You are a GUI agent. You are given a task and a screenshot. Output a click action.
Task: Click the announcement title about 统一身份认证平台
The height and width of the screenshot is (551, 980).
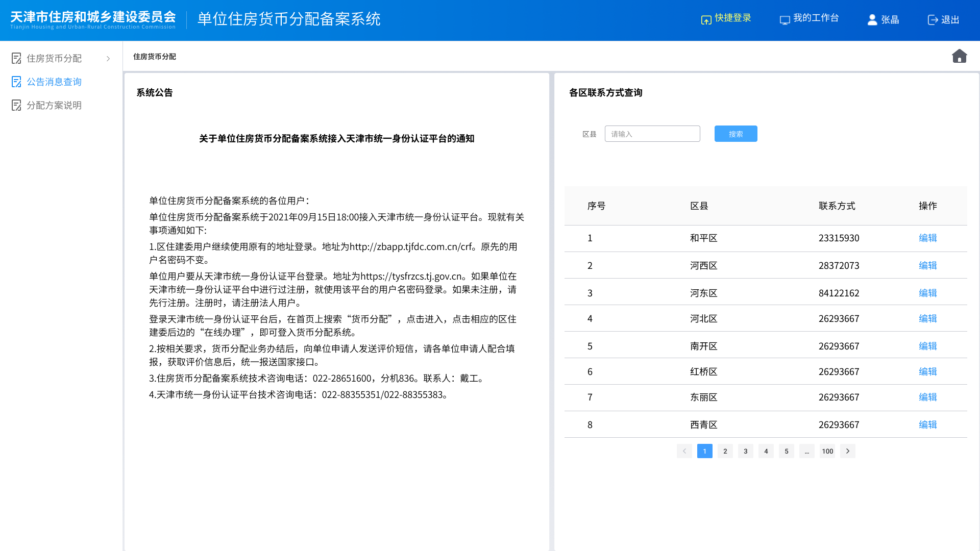point(337,138)
